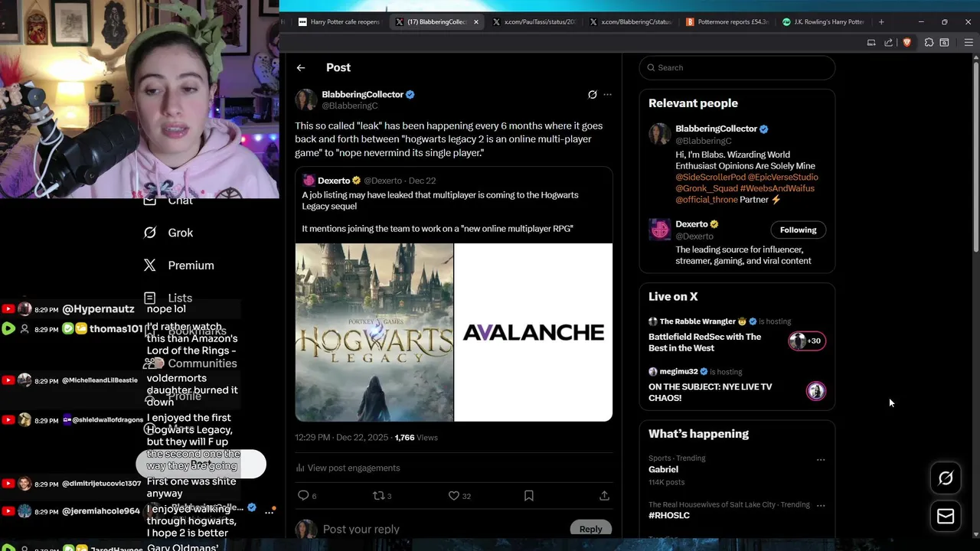Click the Brave Shields icon
Screen dimensions: 980x551
coord(907,43)
